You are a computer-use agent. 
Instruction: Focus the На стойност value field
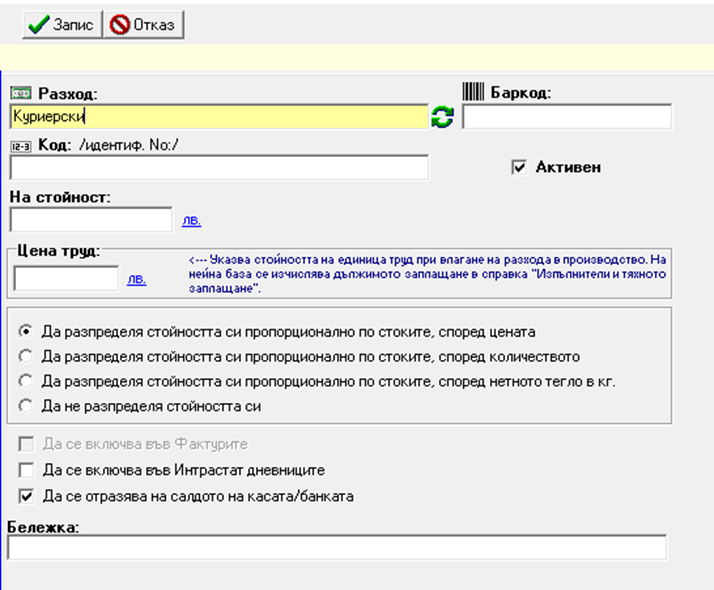coord(91,220)
